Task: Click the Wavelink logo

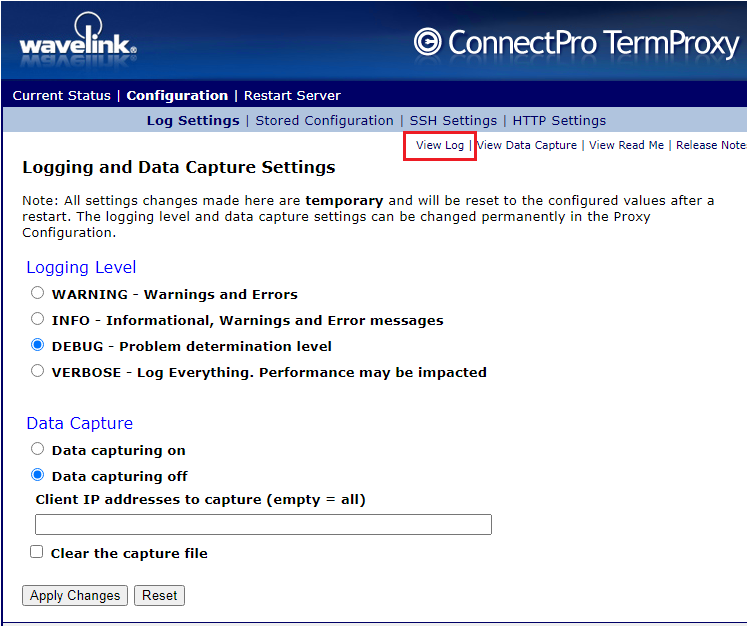Action: (x=77, y=43)
